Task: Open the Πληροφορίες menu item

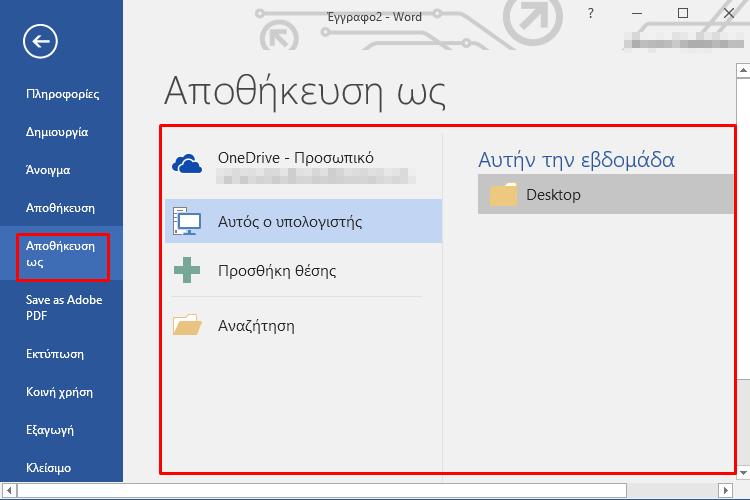Action: 63,94
